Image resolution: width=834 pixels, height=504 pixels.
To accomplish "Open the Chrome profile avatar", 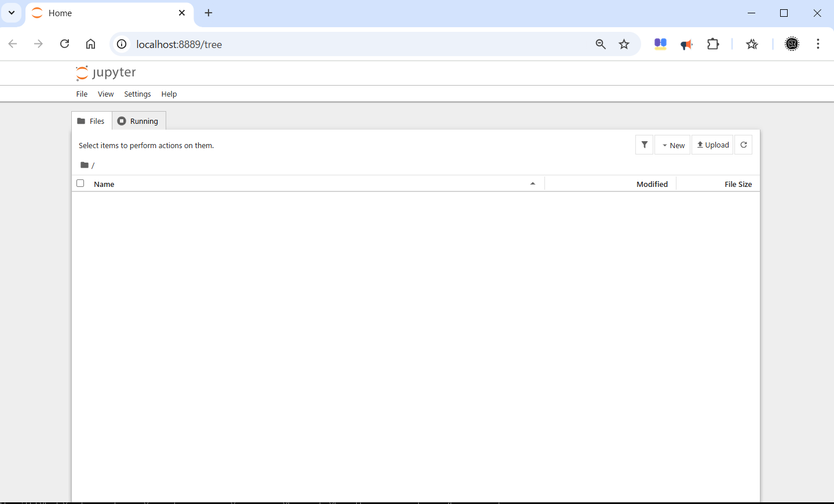I will click(792, 43).
